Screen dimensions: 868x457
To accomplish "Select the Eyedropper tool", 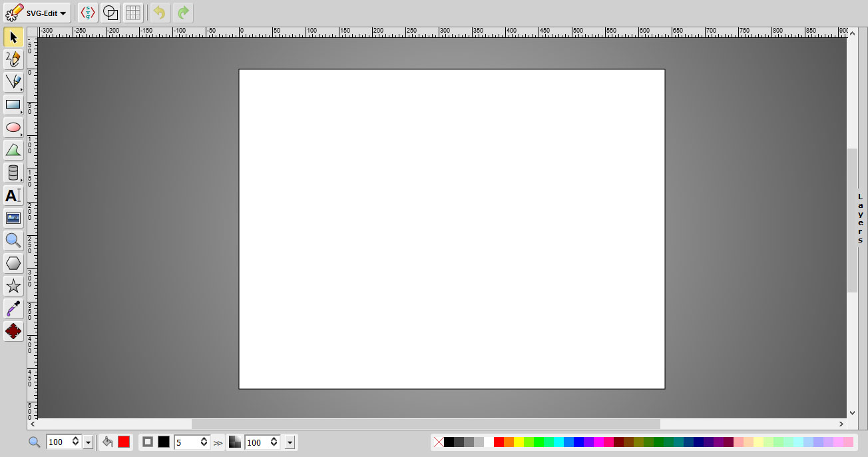I will [13, 308].
